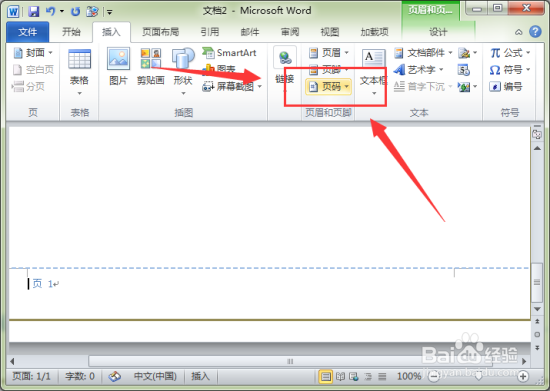Expand the Page Number (页码) dropdown
Image resolution: width=550 pixels, height=391 pixels.
tap(346, 86)
